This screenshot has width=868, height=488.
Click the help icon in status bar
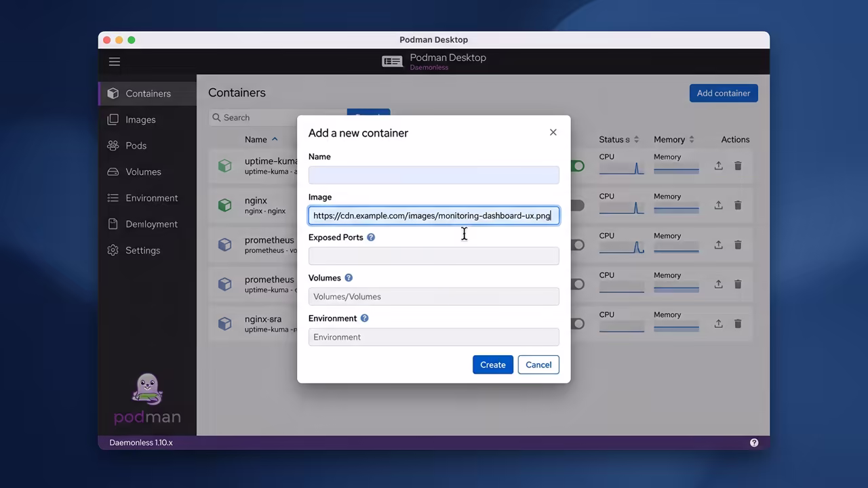[754, 443]
